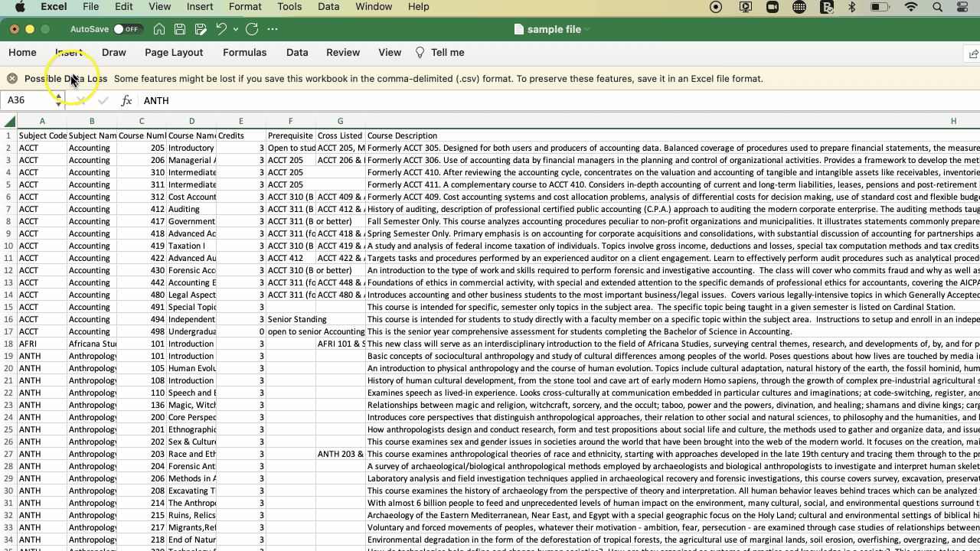The height and width of the screenshot is (551, 980).
Task: Expand the sample file title dropdown
Action: coord(587,29)
